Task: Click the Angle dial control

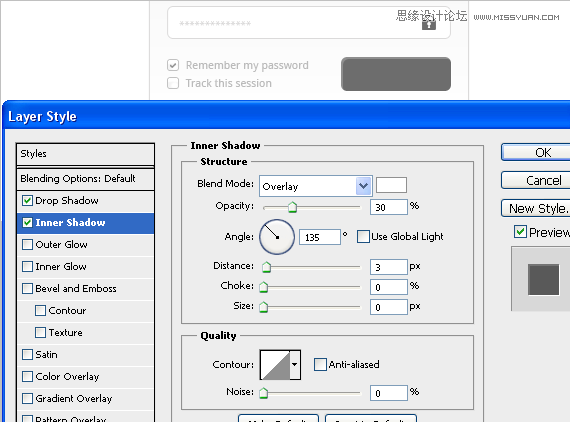Action: (277, 237)
